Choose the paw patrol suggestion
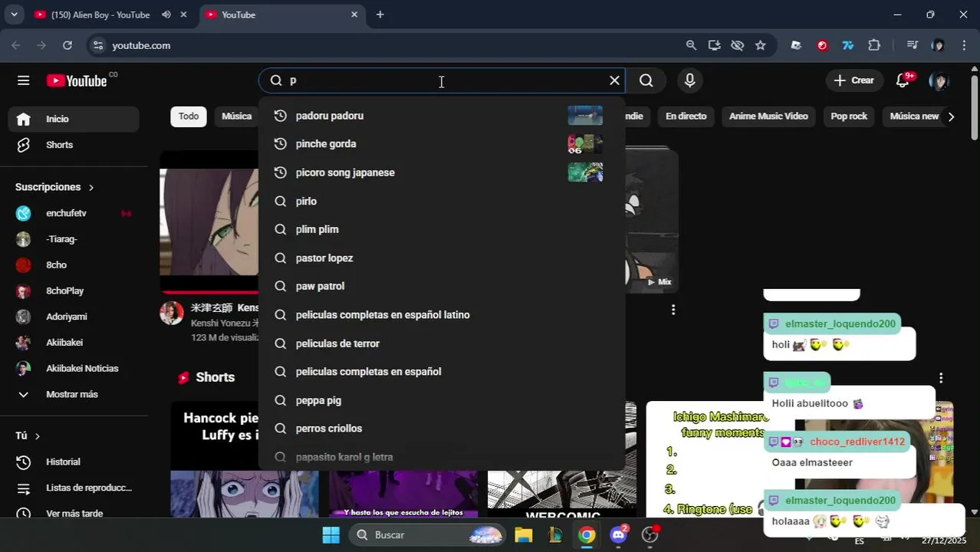The image size is (980, 552). [442, 286]
